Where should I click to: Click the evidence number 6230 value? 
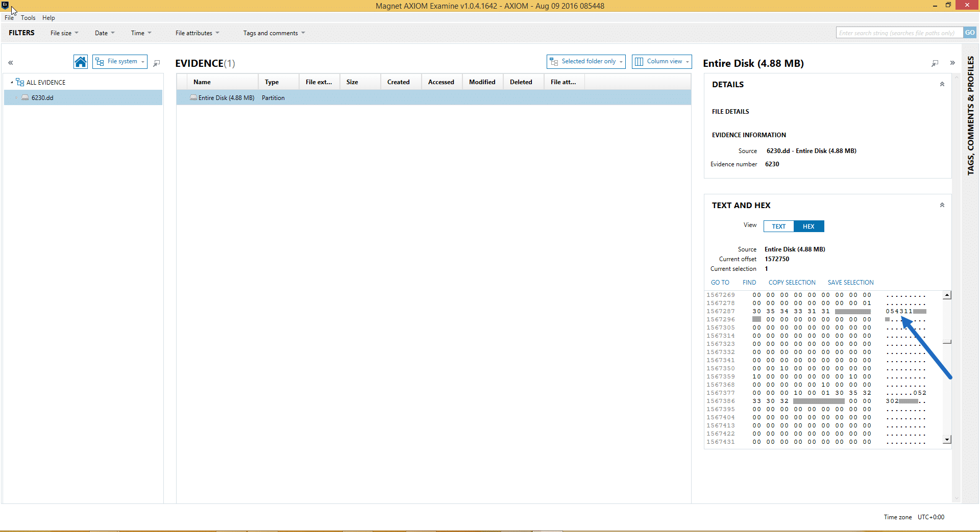click(772, 164)
